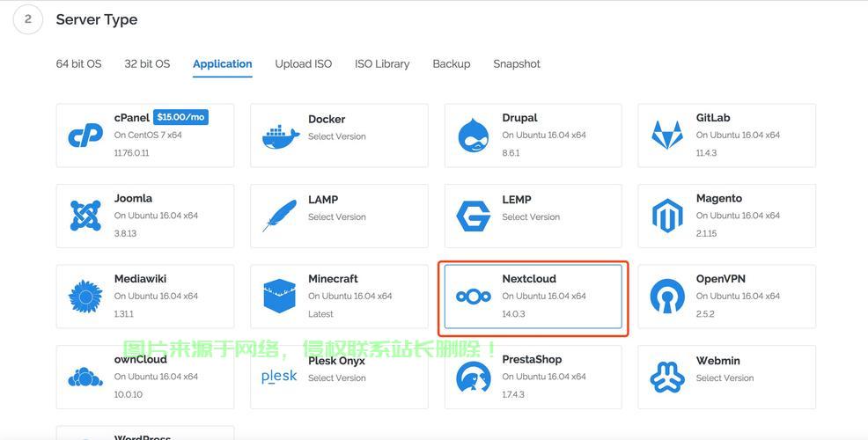The image size is (868, 440).
Task: Switch to the 64 bit OS tab
Action: pos(78,63)
